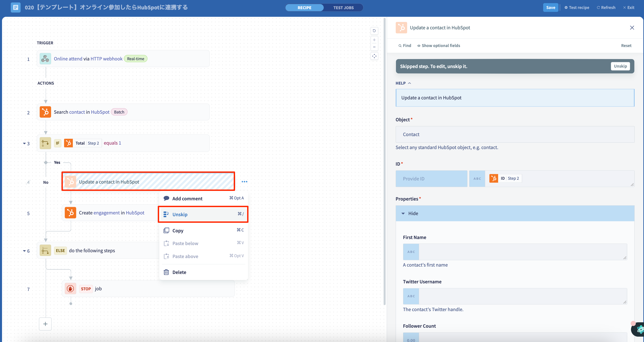Zoom in the recipe canvas

click(x=374, y=40)
